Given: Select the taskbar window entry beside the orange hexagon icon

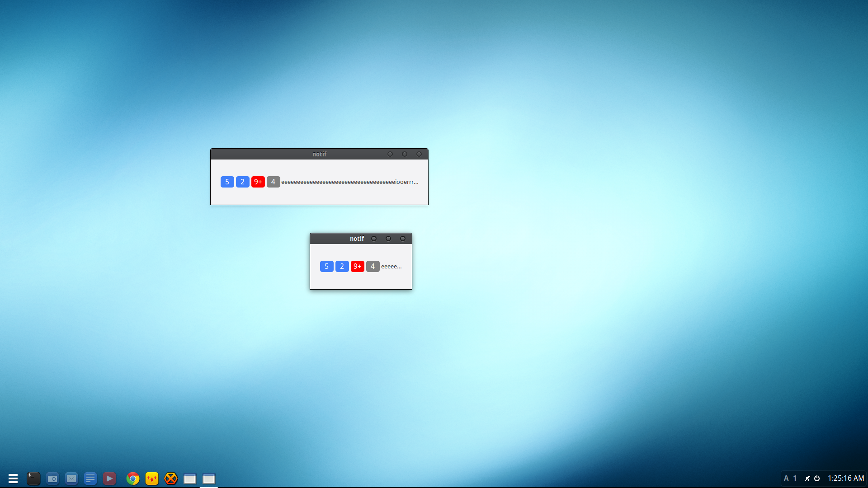Looking at the screenshot, I should pyautogui.click(x=190, y=479).
